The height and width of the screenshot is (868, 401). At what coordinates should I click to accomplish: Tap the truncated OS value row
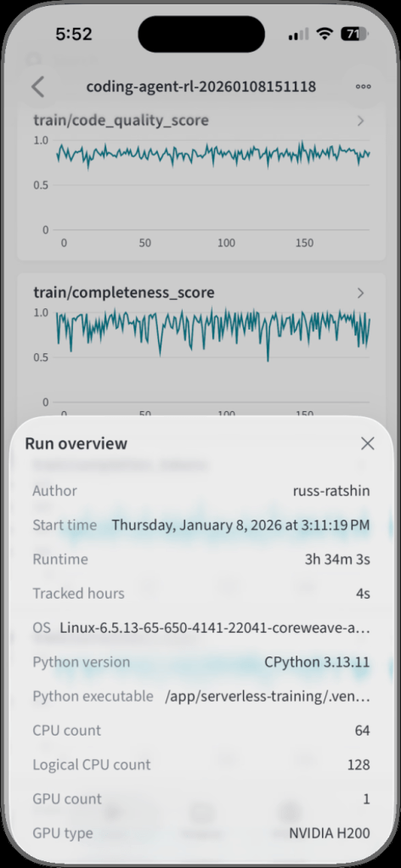tap(201, 628)
